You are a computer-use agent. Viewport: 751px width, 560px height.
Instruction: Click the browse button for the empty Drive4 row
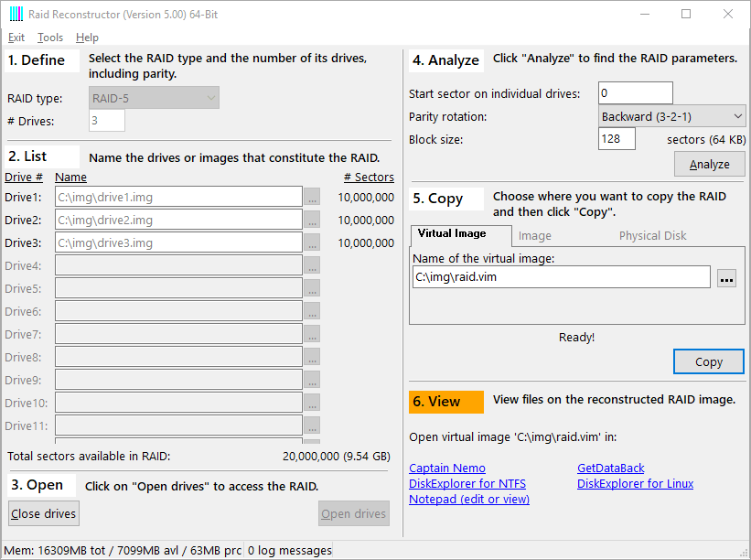[312, 265]
